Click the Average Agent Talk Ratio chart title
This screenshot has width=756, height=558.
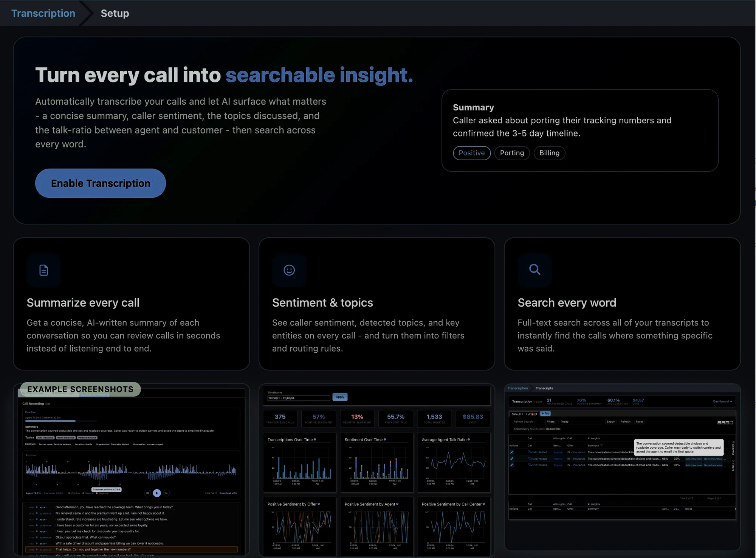pos(444,440)
